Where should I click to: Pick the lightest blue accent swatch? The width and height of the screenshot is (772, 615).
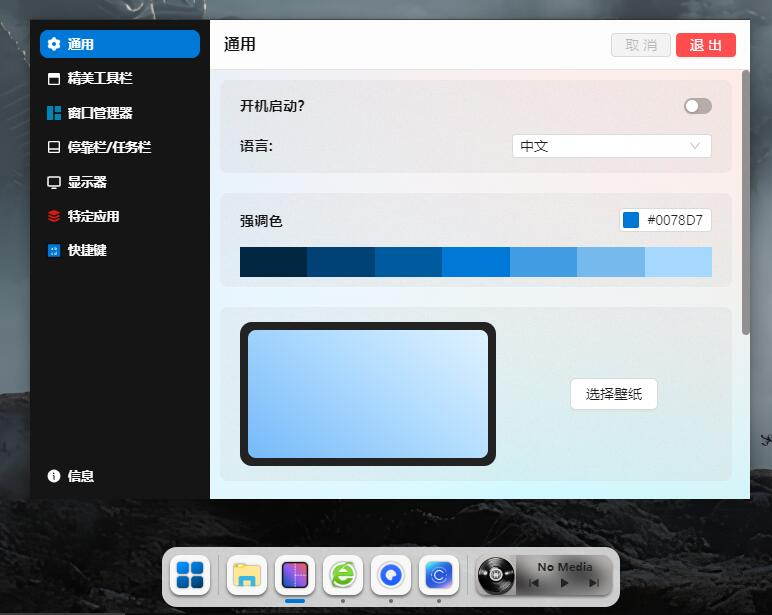[x=678, y=262]
